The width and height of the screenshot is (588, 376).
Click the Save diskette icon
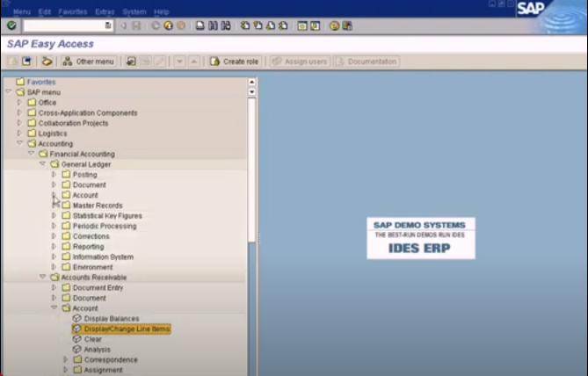pos(136,25)
